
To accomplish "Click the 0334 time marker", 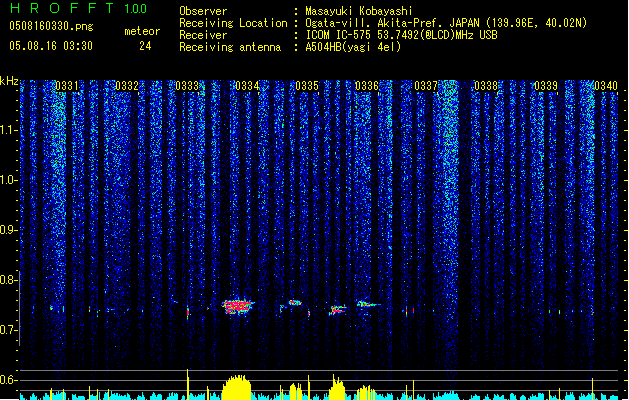I will pyautogui.click(x=247, y=86).
